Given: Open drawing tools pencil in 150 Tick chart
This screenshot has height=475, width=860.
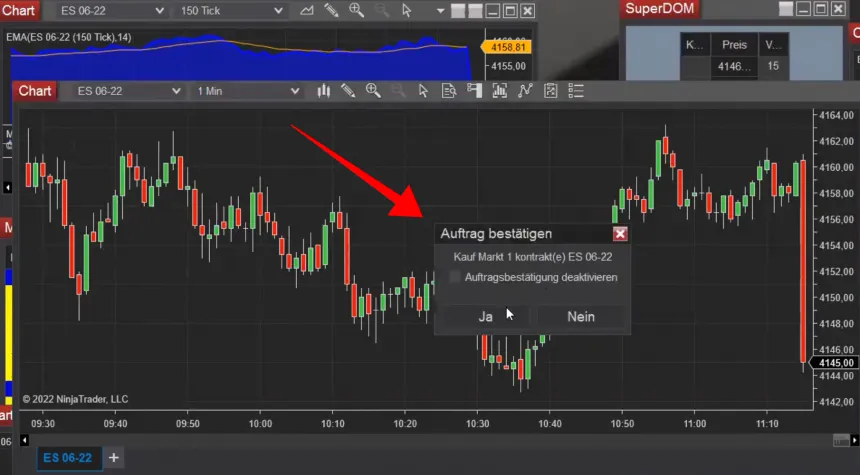Looking at the screenshot, I should point(331,10).
